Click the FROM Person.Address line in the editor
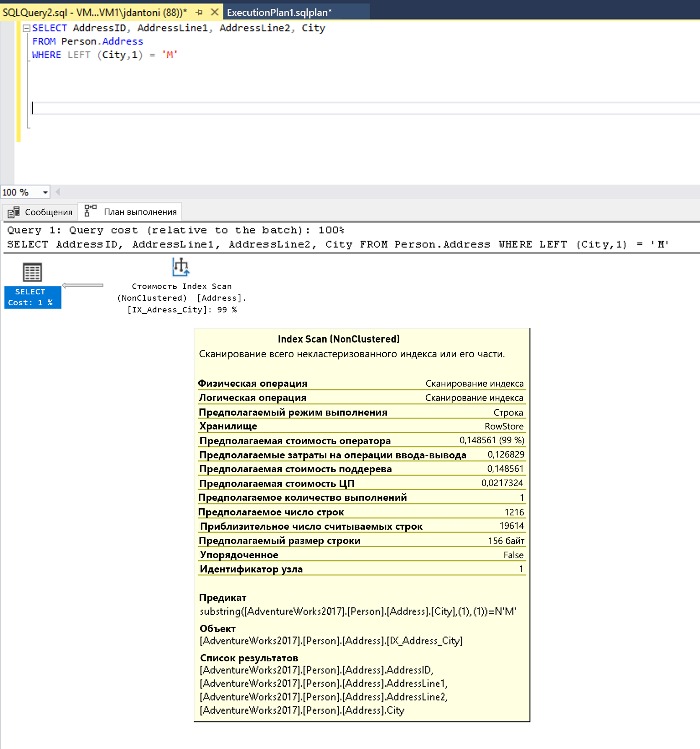This screenshot has height=749, width=700. [88, 42]
